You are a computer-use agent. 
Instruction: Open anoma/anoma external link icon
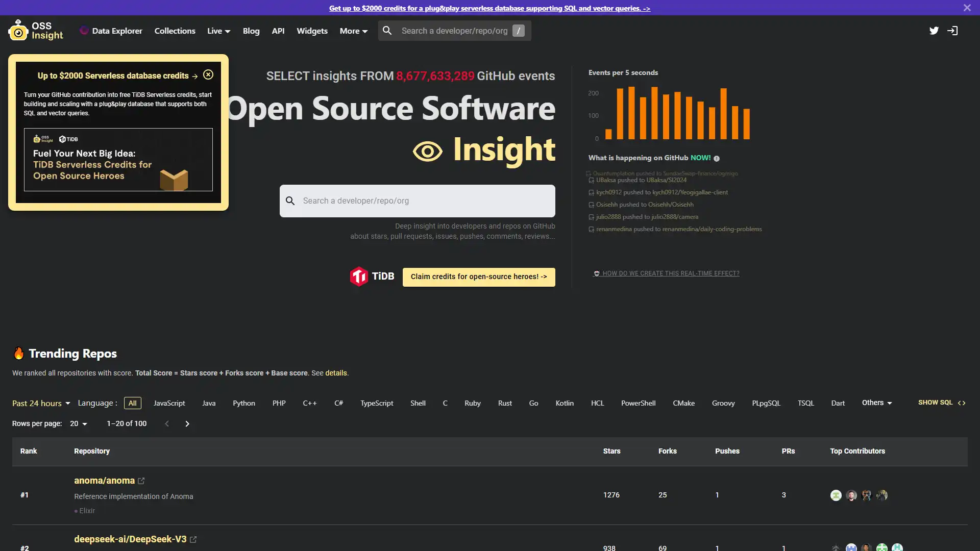141,481
